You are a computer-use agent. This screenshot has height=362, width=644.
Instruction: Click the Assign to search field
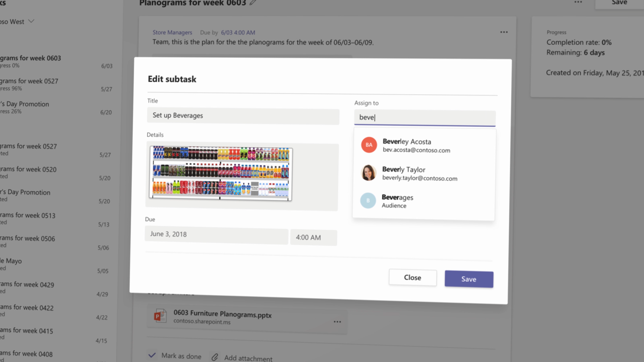pyautogui.click(x=425, y=118)
